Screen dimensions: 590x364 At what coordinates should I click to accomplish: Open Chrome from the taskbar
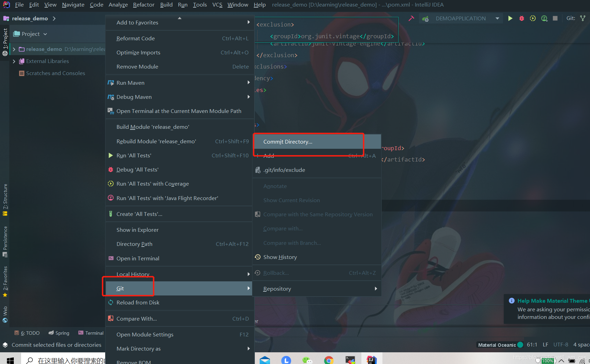(329, 360)
